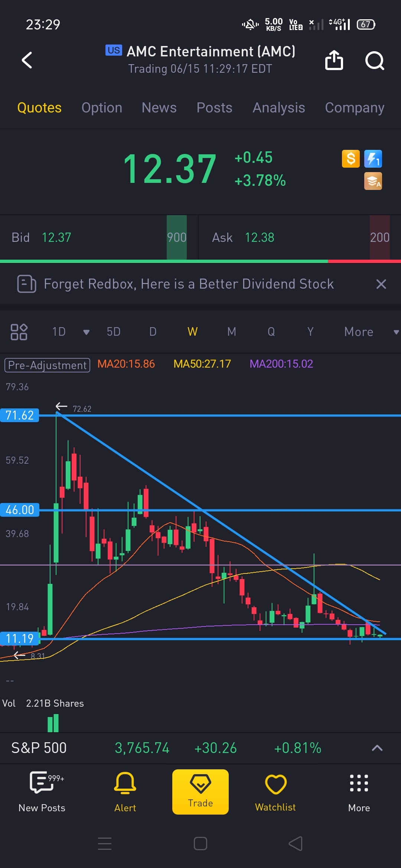
Task: Select the 46.00 price level label
Action: click(x=20, y=510)
